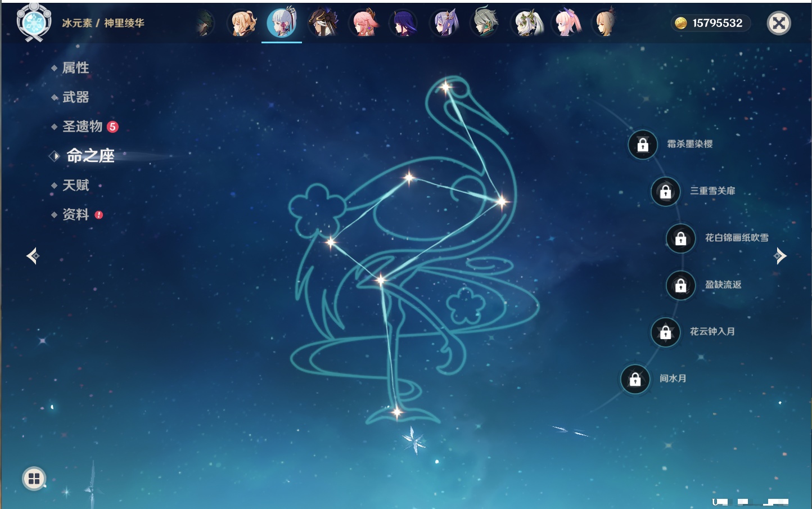Select the highlighted Kamisato Ayaka avatar
The width and height of the screenshot is (812, 509).
tap(282, 23)
